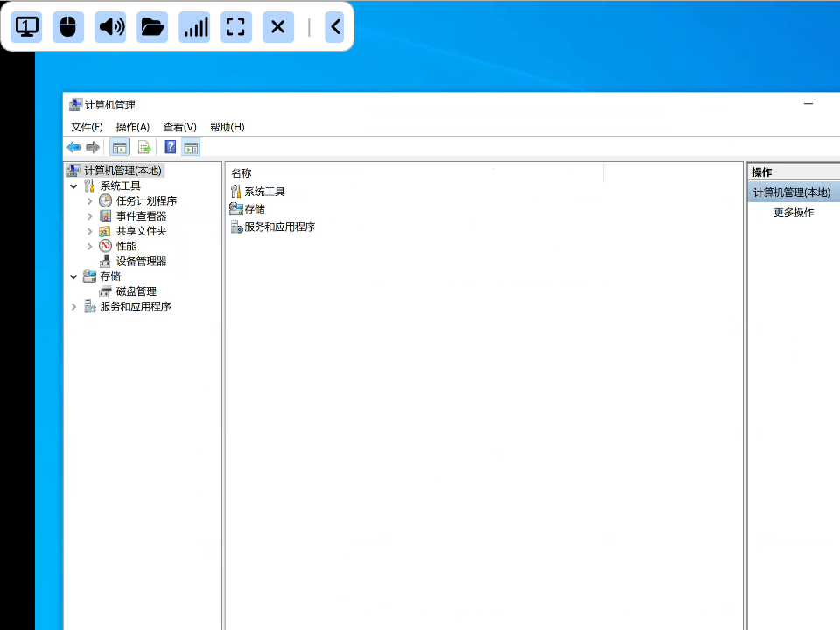Select 事件查看器 in the tree

click(142, 216)
